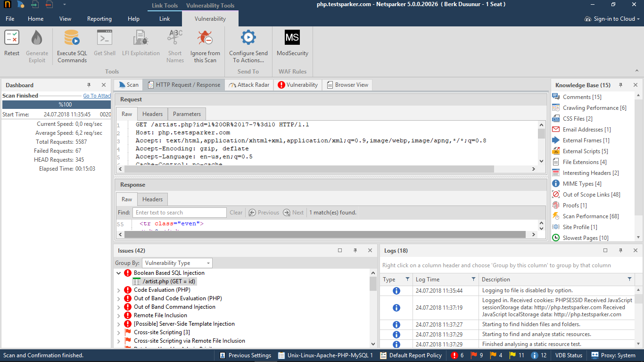Screen dimensions: 644x362
Task: Maximize the Issues panel
Action: point(340,250)
